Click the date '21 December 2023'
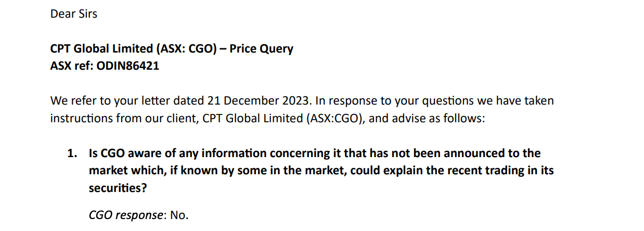 (x=250, y=100)
